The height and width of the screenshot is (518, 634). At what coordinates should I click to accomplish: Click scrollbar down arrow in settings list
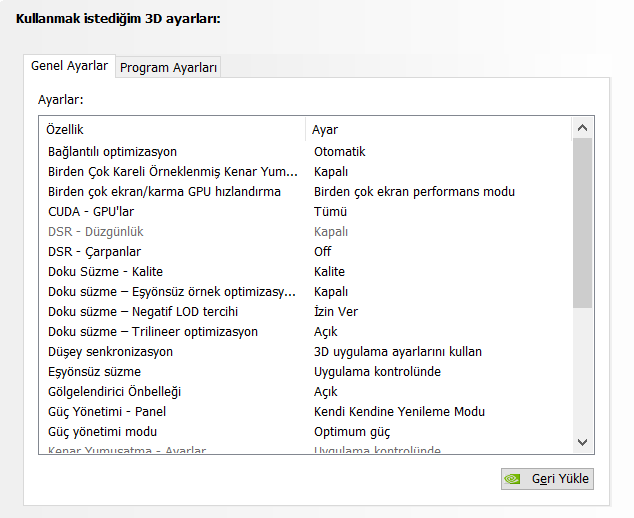pyautogui.click(x=583, y=441)
